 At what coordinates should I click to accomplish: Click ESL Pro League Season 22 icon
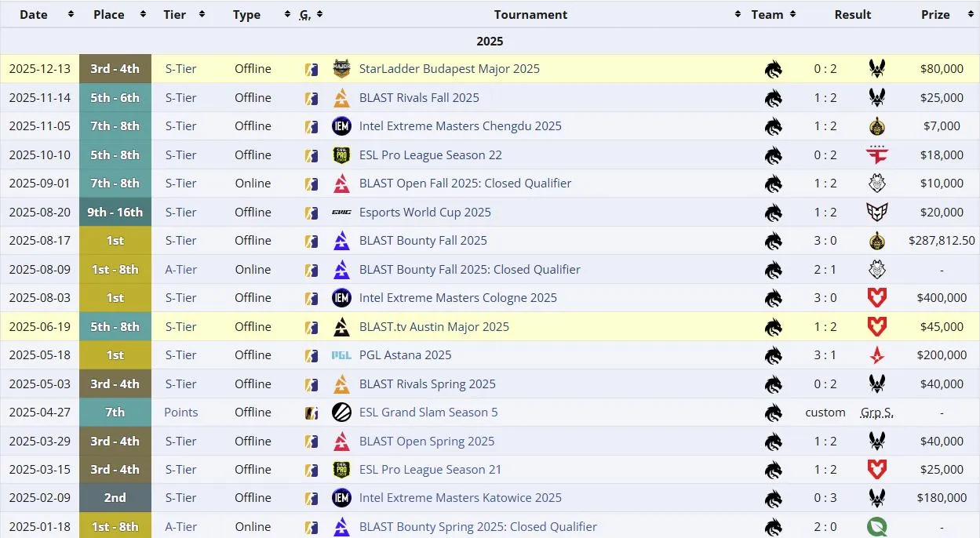point(341,155)
